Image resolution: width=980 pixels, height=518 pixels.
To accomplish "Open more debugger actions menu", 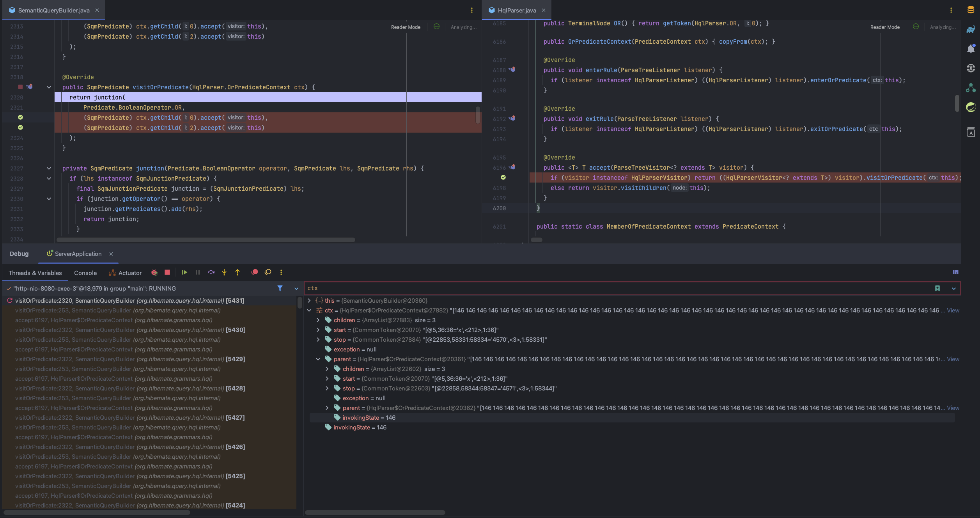I will coord(281,272).
